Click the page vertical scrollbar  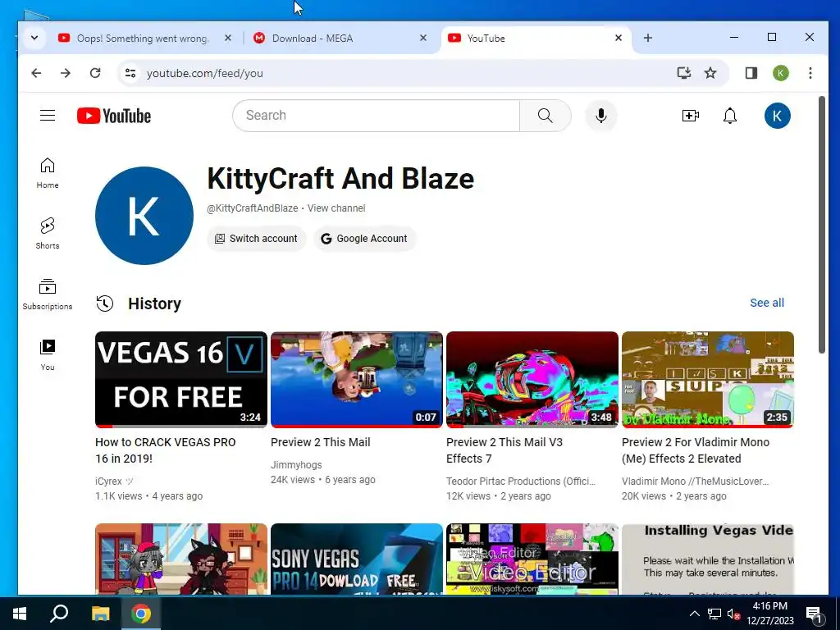822,225
